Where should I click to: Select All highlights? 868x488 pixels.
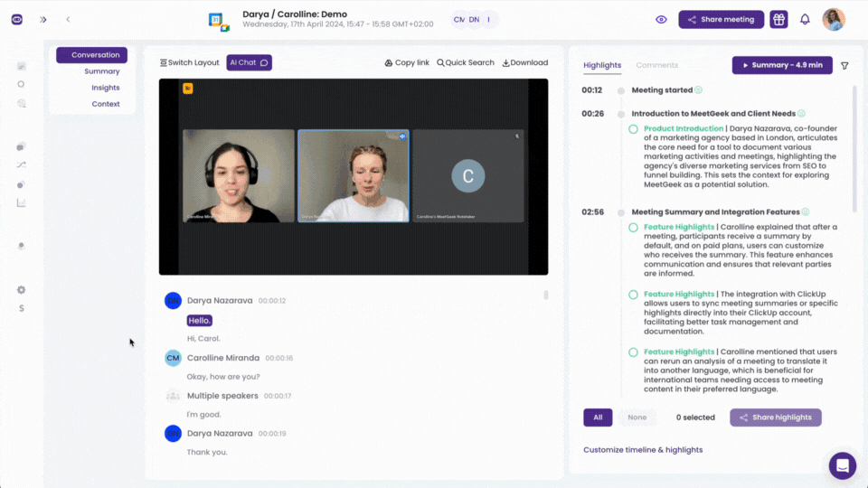click(598, 418)
